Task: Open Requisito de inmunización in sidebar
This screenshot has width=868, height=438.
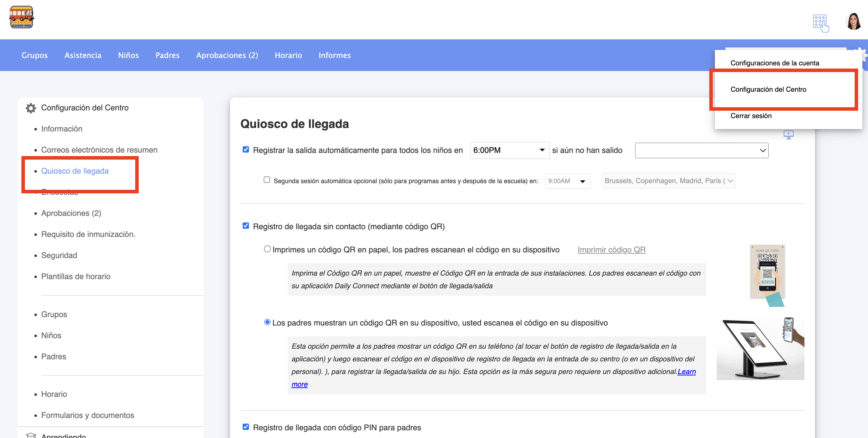Action: pyautogui.click(x=88, y=234)
